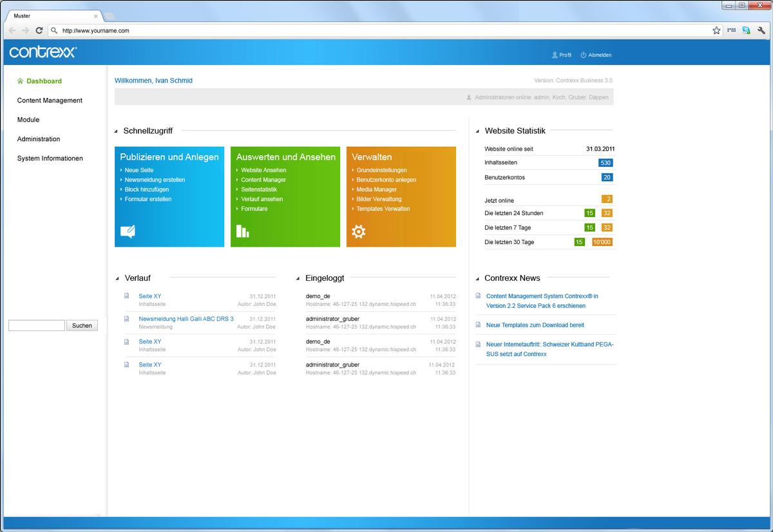Screen dimensions: 773x532
Task: Open Grundeinstellungen link
Action: (381, 170)
